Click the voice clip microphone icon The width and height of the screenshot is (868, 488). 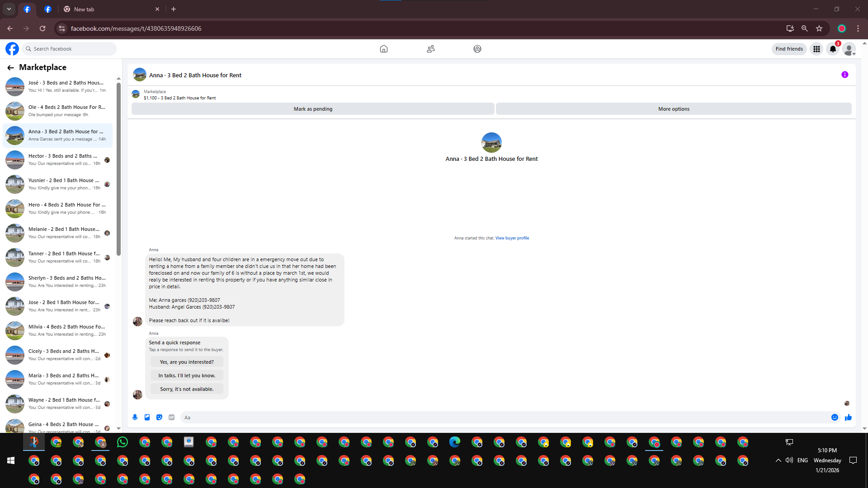point(135,418)
